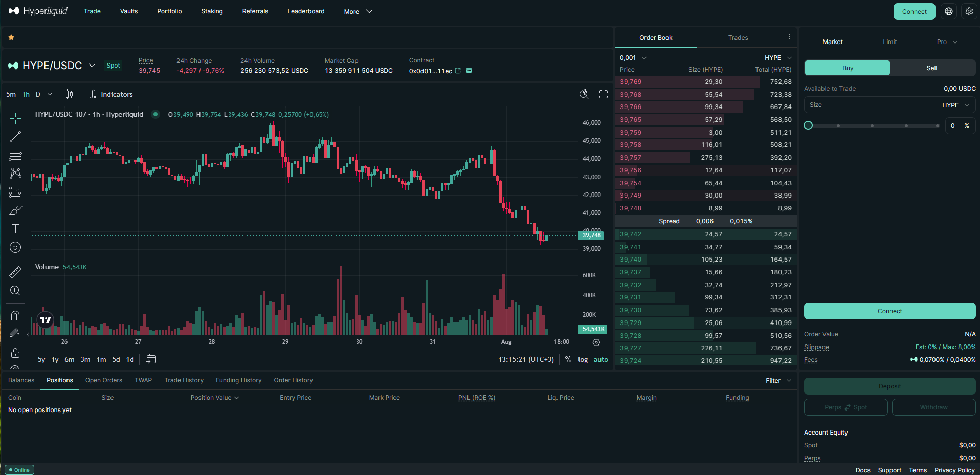This screenshot has width=980, height=475.
Task: Select the crosshair cursor tool
Action: pos(15,118)
